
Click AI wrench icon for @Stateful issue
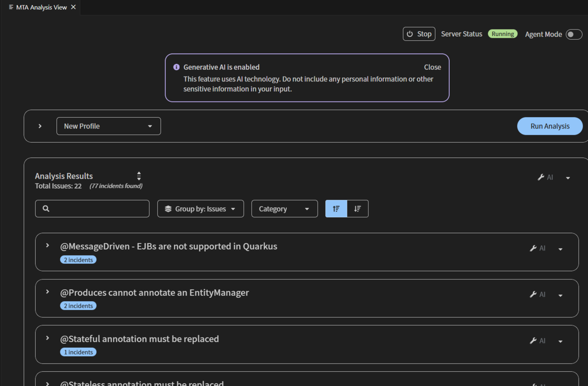pos(533,341)
